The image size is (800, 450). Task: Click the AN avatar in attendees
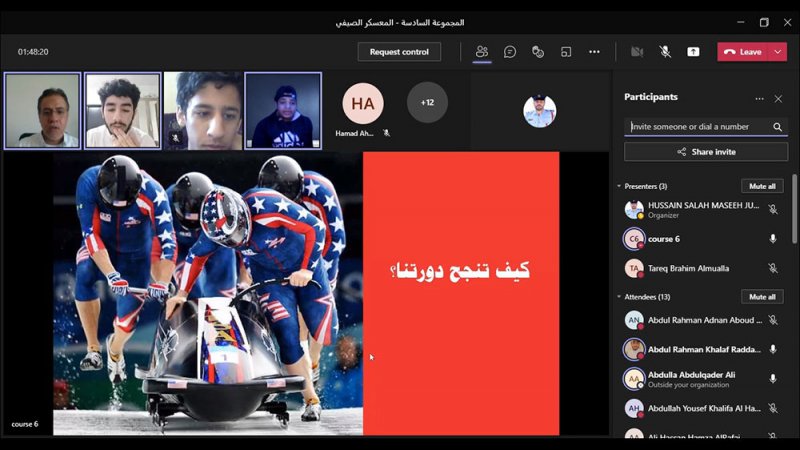(x=634, y=320)
